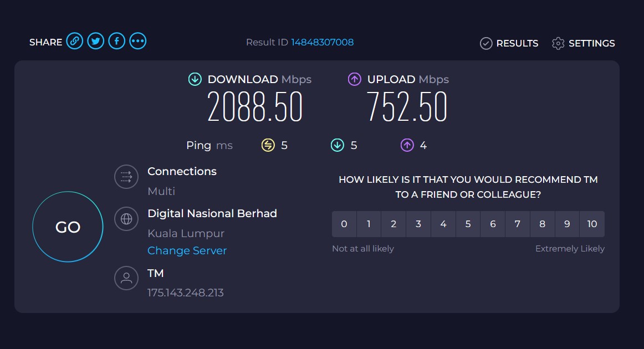The height and width of the screenshot is (349, 644).
Task: Open the SETTINGS menu
Action: point(583,43)
